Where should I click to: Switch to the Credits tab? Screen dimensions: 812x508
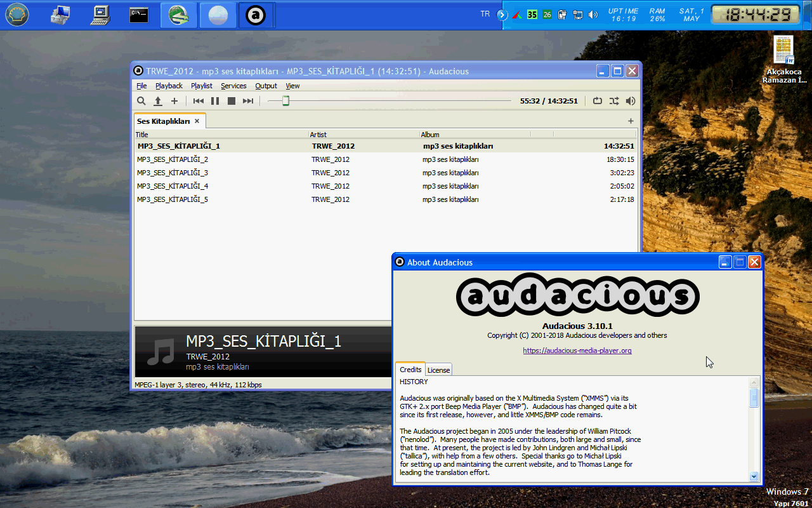coord(410,370)
